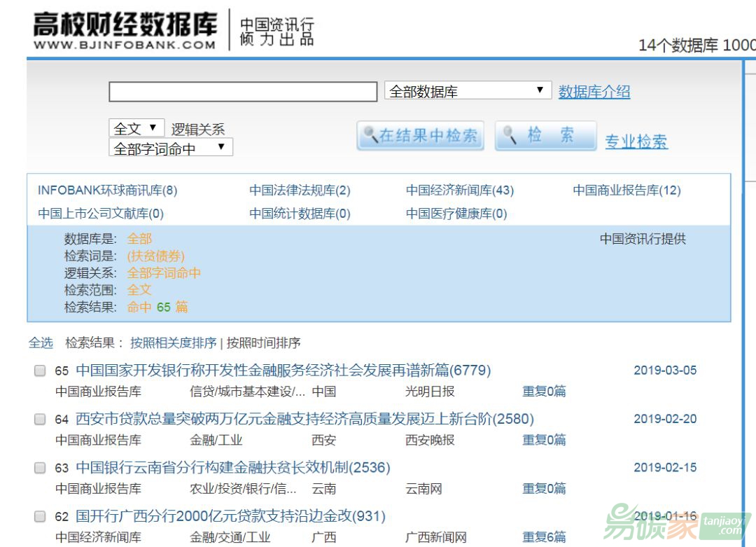Expand the 全文 search scope dropdown
This screenshot has width=756, height=547.
(136, 128)
